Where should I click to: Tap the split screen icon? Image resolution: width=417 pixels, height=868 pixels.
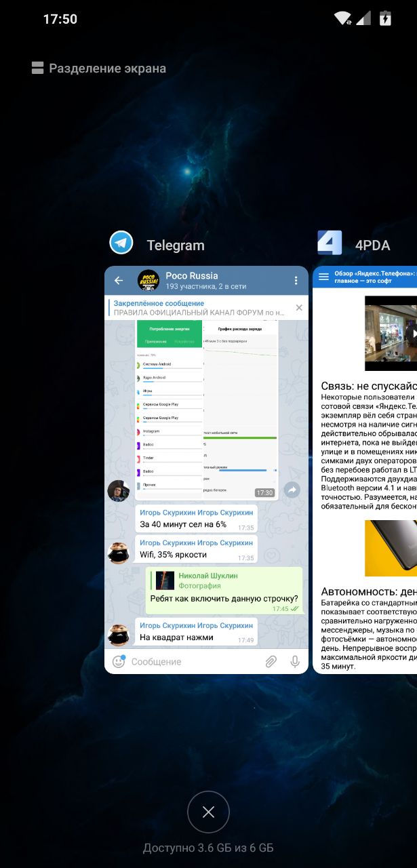coord(38,68)
